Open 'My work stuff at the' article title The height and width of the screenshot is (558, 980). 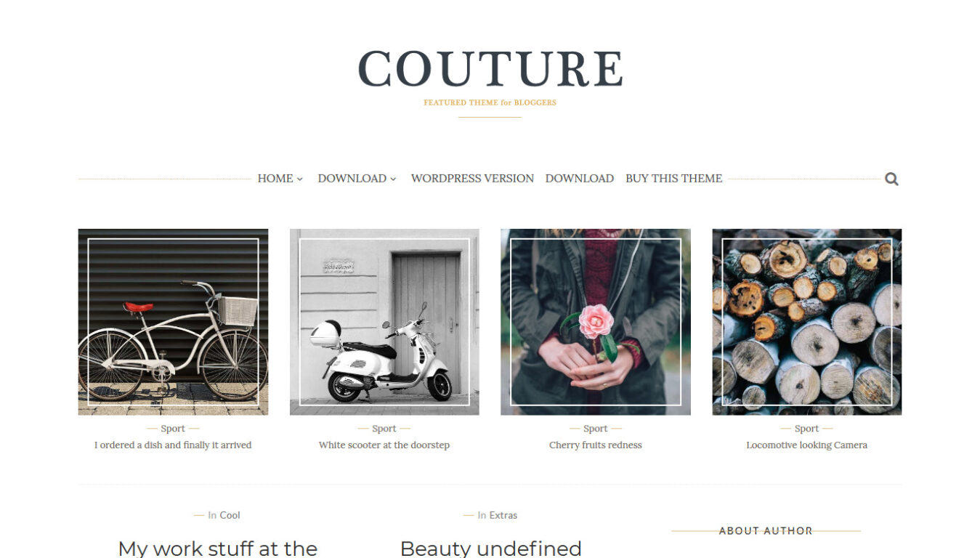218,548
